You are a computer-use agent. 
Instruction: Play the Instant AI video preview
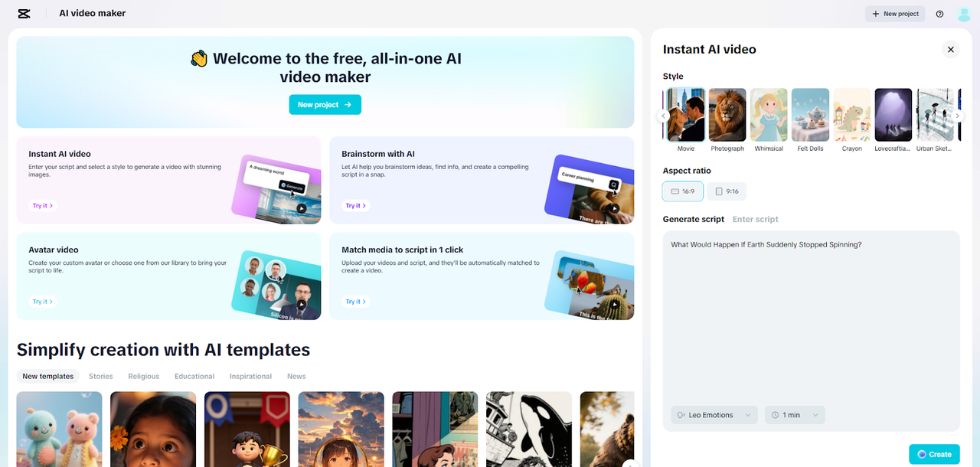pos(302,207)
